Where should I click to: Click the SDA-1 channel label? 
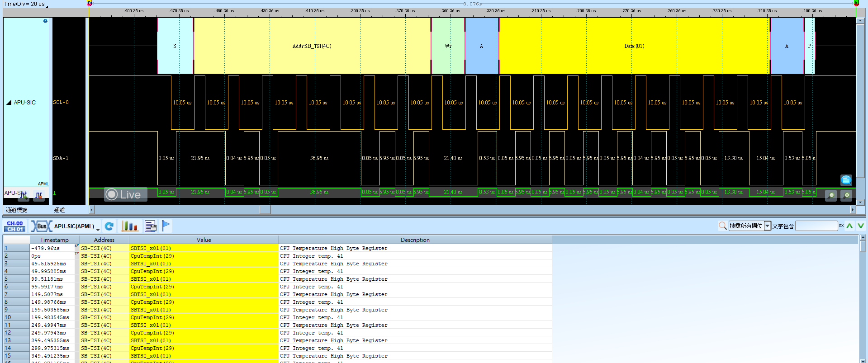click(x=61, y=158)
